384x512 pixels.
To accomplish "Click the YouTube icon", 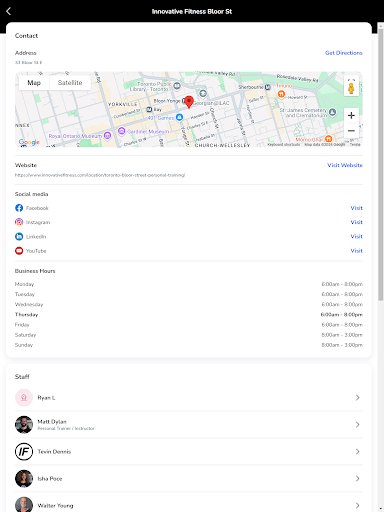I will click(x=19, y=251).
